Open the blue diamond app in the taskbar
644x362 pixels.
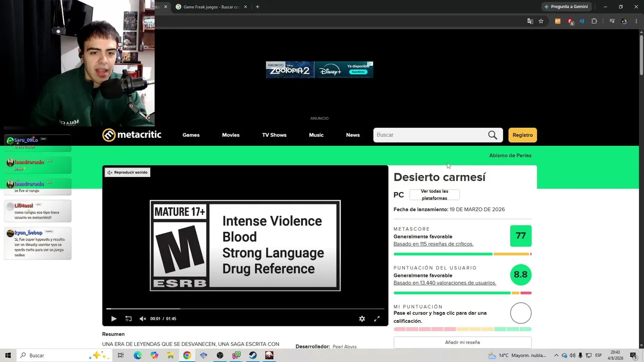coord(203,355)
